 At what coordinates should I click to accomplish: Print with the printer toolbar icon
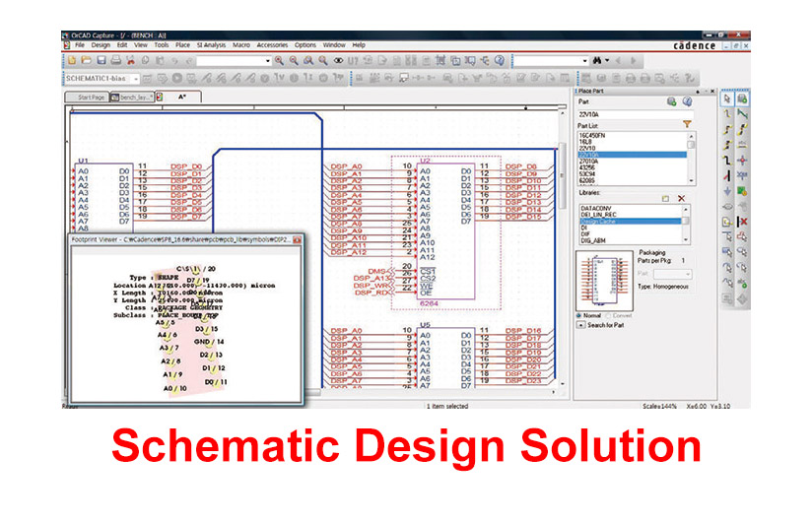(x=115, y=61)
